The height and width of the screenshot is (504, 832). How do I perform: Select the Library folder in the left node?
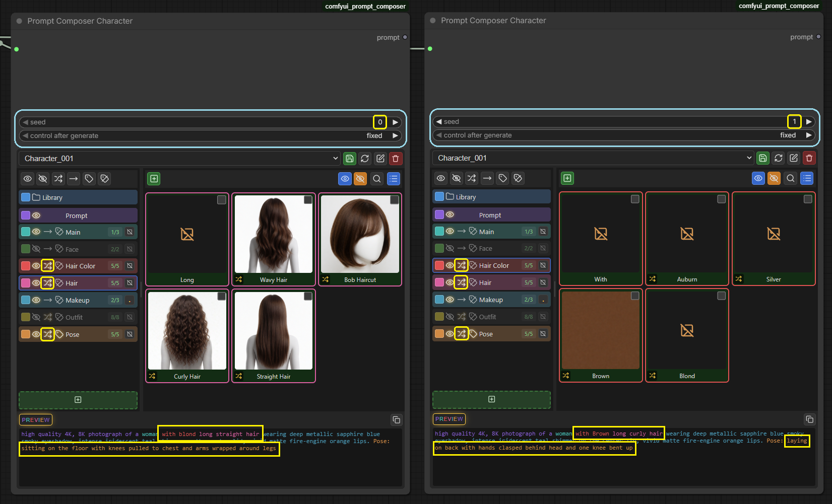click(x=78, y=197)
